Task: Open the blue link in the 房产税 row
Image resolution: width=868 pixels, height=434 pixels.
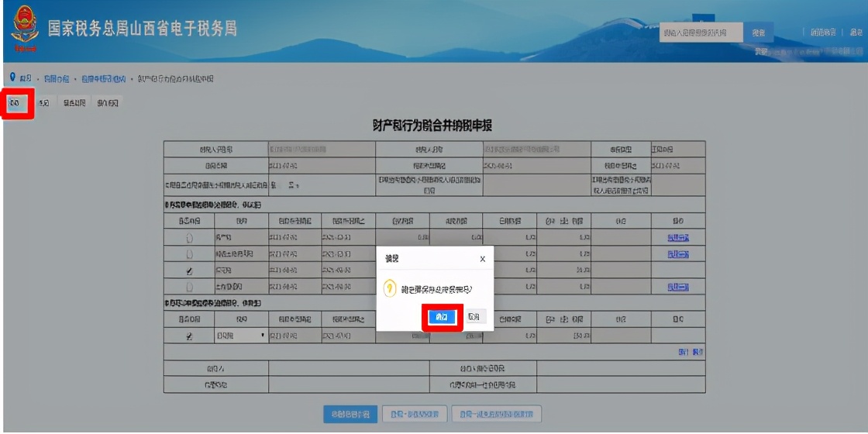Action: (x=678, y=237)
